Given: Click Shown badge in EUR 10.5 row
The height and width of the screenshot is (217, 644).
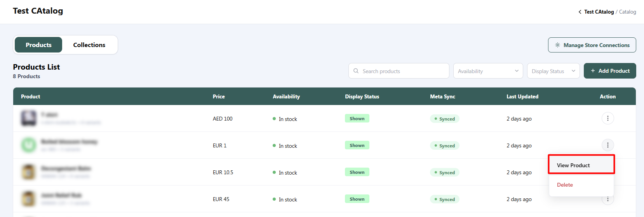Looking at the screenshot, I should 357,172.
